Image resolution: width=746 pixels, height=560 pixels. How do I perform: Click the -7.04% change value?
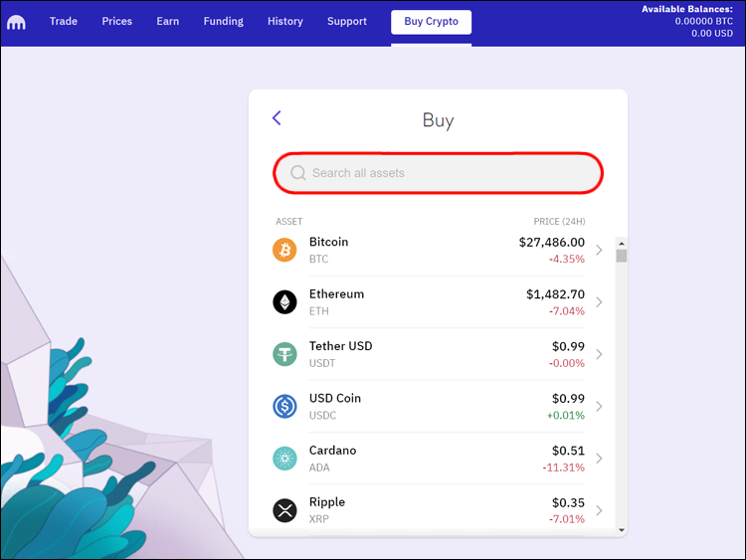(x=567, y=311)
